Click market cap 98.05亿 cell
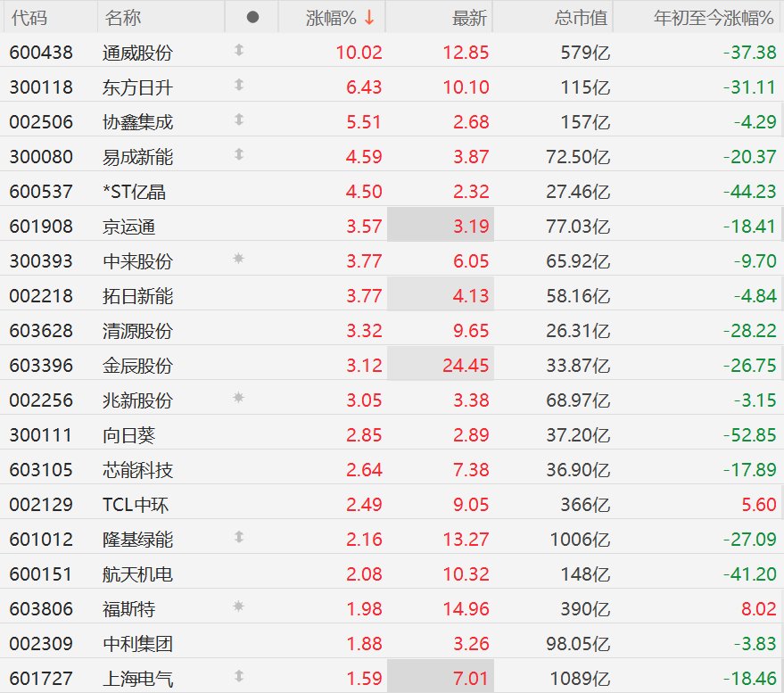Image resolution: width=784 pixels, height=693 pixels. pyautogui.click(x=578, y=644)
